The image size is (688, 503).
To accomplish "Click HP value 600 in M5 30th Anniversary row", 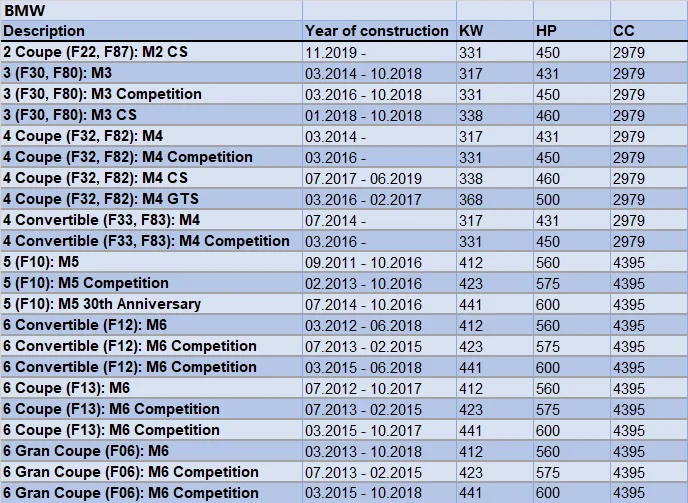I will coord(572,304).
